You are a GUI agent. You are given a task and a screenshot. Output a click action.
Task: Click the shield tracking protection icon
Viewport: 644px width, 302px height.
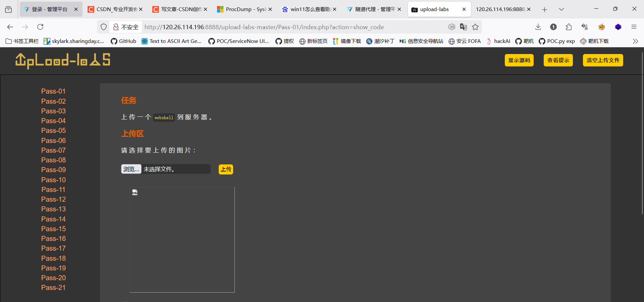[104, 27]
